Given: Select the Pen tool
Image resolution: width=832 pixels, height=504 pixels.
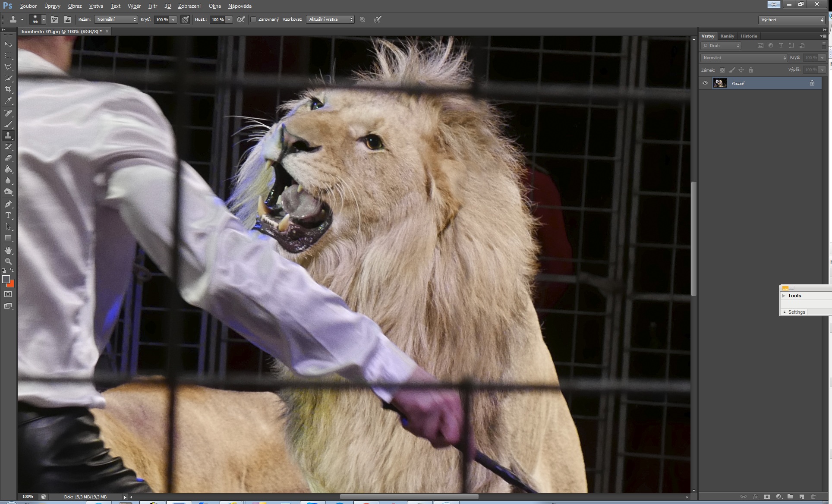Looking at the screenshot, I should 8,204.
